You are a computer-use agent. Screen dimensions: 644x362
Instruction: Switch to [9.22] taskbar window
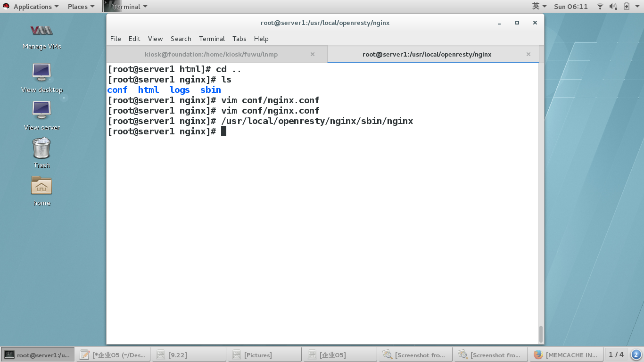pos(189,354)
